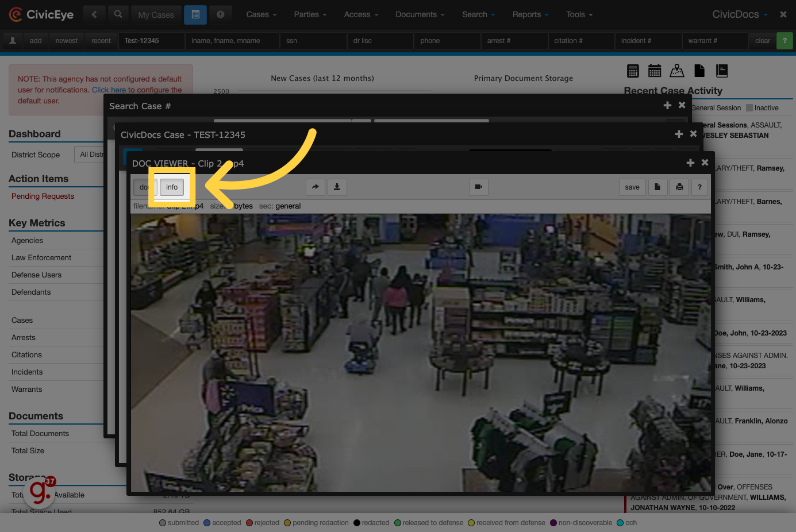Click the case number field containing Test-12345
The height and width of the screenshot is (532, 796).
click(152, 41)
